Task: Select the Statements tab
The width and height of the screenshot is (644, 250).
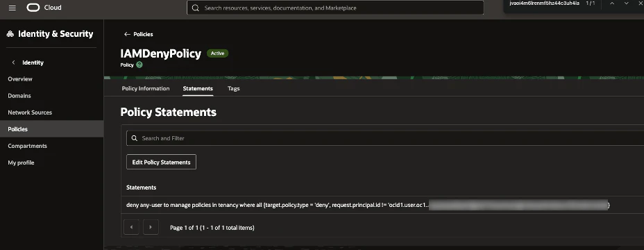Action: [198, 88]
